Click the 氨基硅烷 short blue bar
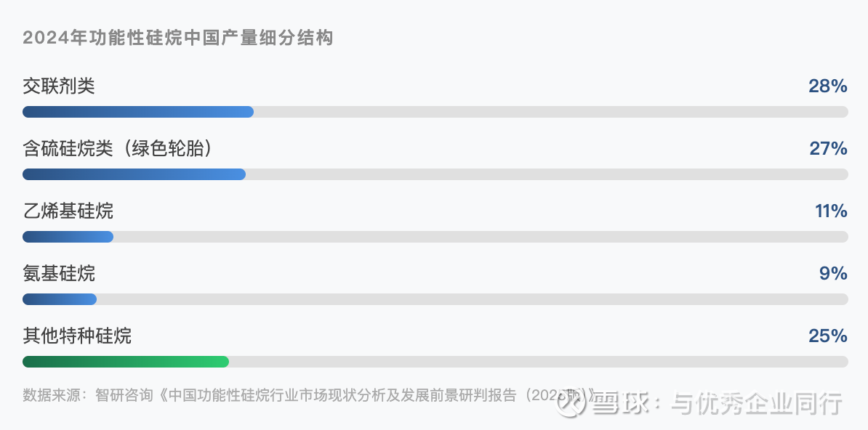The image size is (868, 430). [60, 299]
